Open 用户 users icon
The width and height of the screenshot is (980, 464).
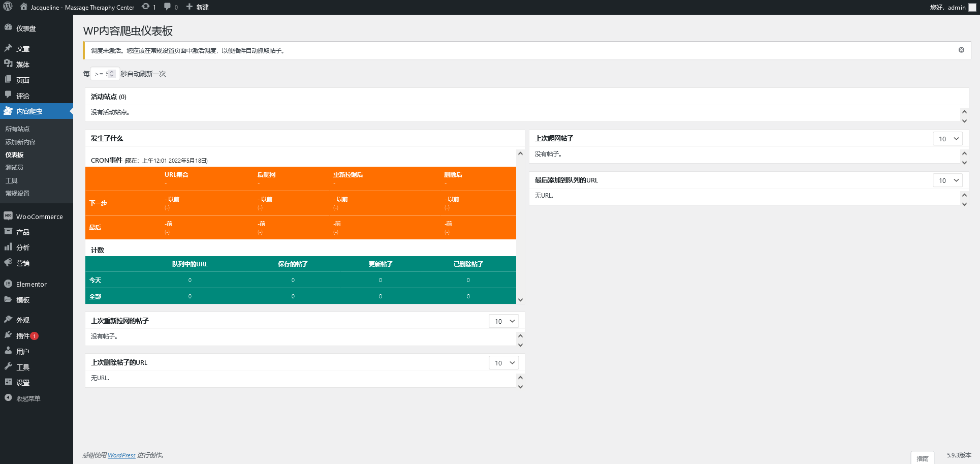pos(8,351)
